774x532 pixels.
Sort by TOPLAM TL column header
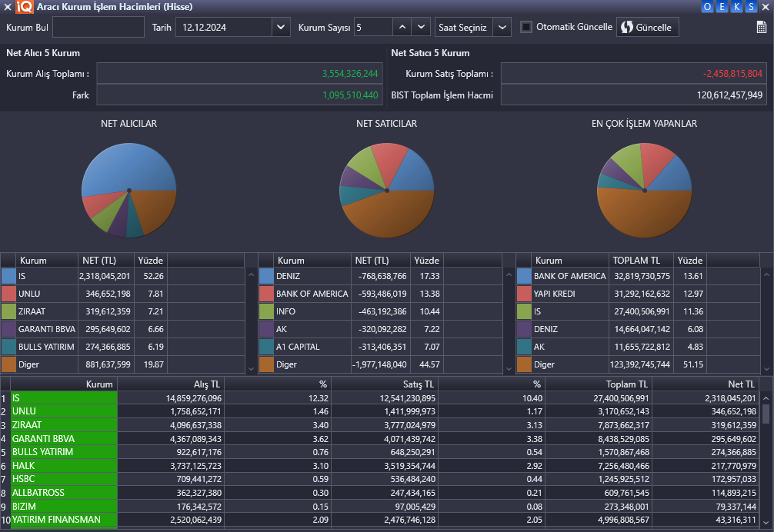click(x=641, y=261)
